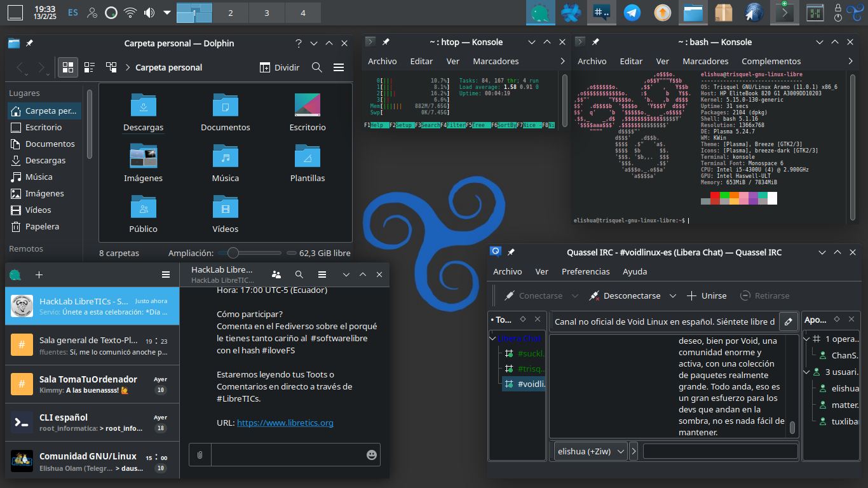
Task: Open Archivo menu in htop Konsole
Action: tap(383, 61)
